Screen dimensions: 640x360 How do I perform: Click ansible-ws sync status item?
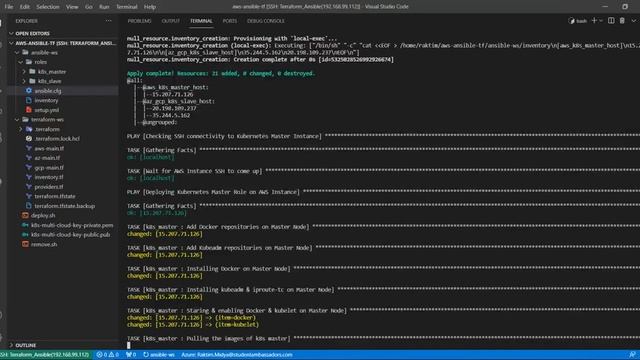tap(159, 355)
